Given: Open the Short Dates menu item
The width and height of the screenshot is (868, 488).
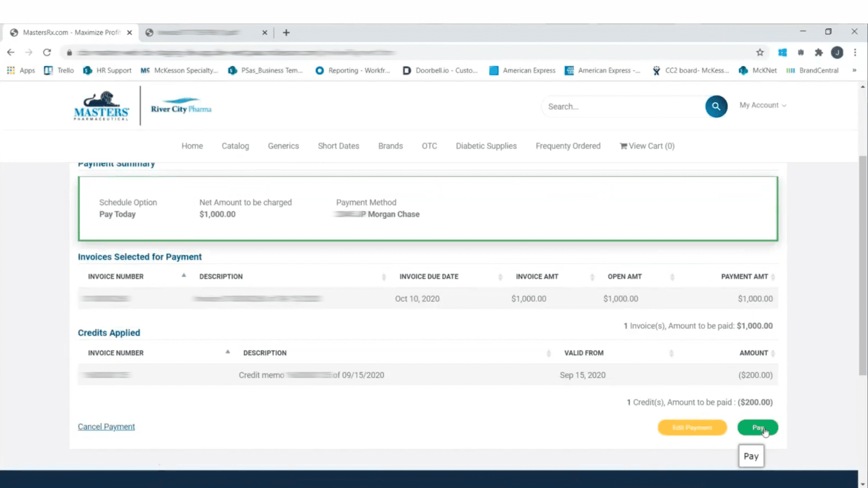Looking at the screenshot, I should [x=339, y=146].
